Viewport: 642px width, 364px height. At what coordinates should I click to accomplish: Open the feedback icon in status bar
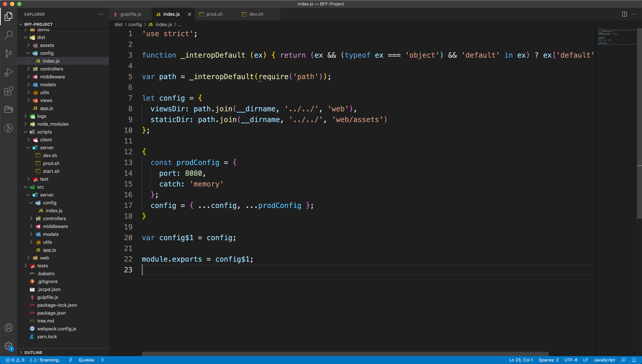tap(623, 360)
